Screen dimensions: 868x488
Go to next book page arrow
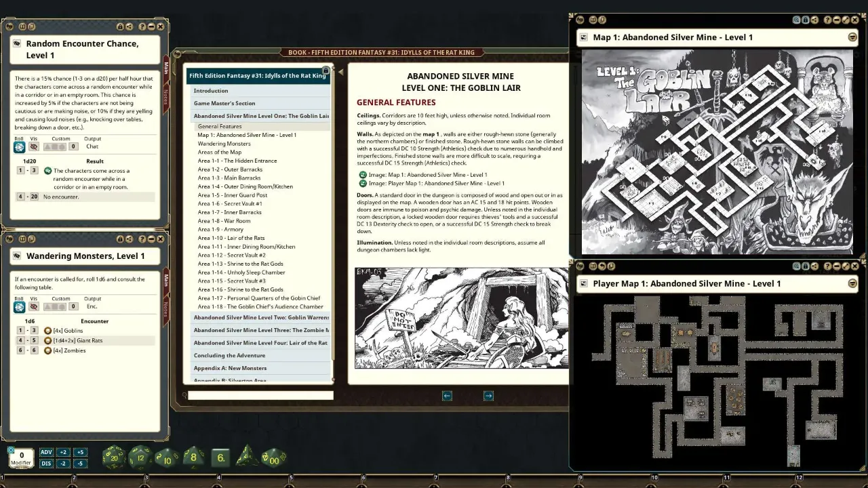tap(488, 396)
